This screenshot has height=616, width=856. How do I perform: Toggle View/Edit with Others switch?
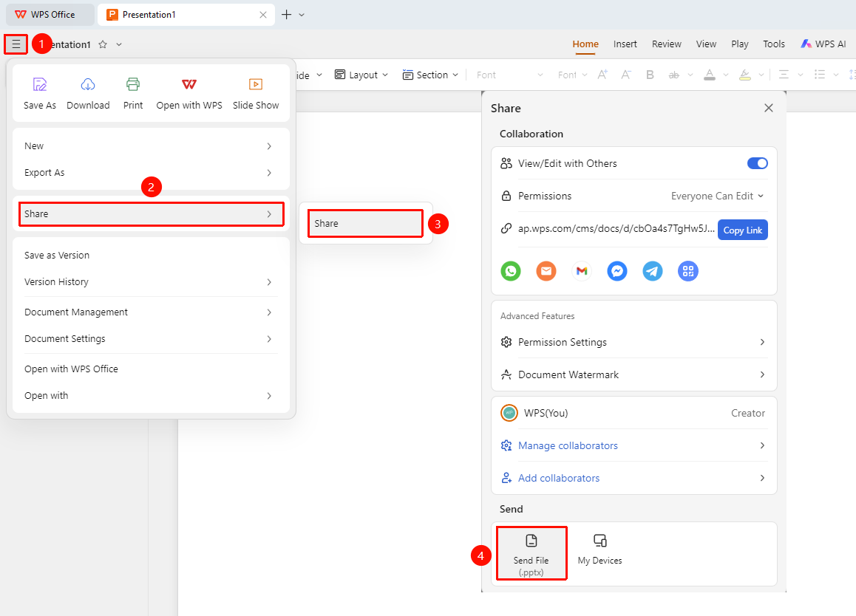[757, 163]
